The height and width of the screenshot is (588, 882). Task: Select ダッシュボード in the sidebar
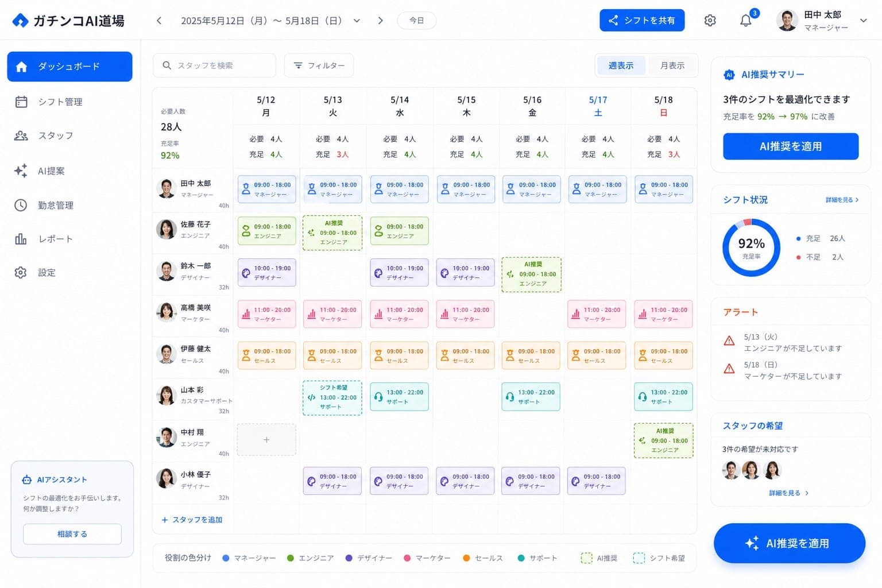pyautogui.click(x=69, y=67)
